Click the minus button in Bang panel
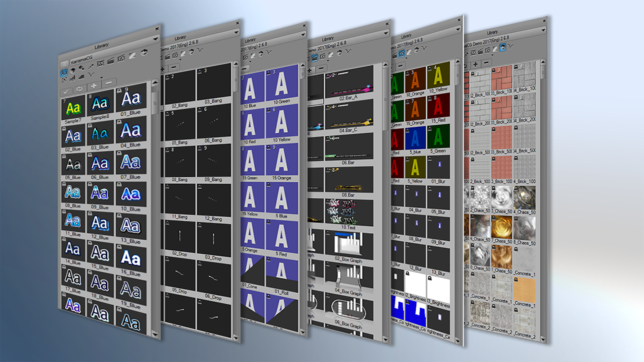Screen dimensions: 644x362 (x=174, y=67)
